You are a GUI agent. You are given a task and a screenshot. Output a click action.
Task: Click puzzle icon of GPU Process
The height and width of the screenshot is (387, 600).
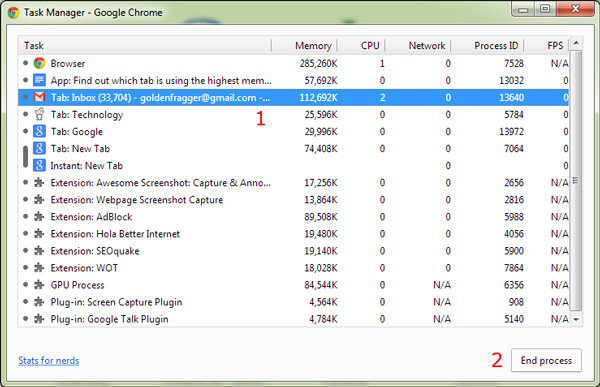click(39, 285)
